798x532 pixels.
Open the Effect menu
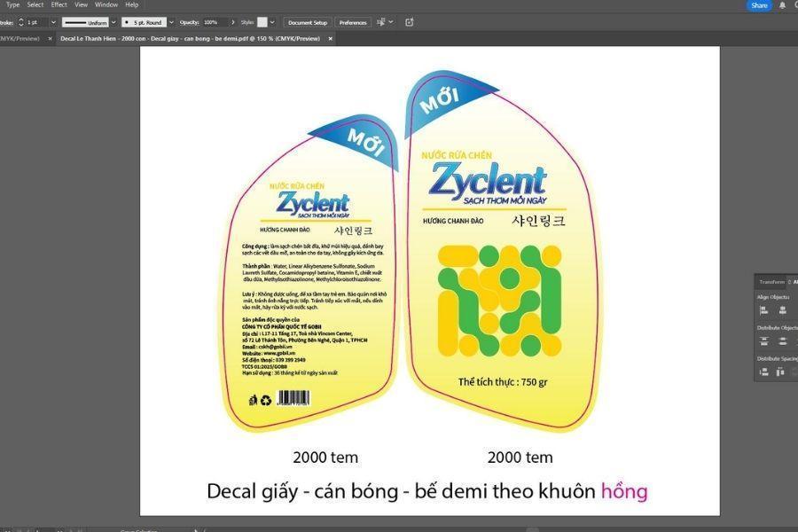point(59,4)
